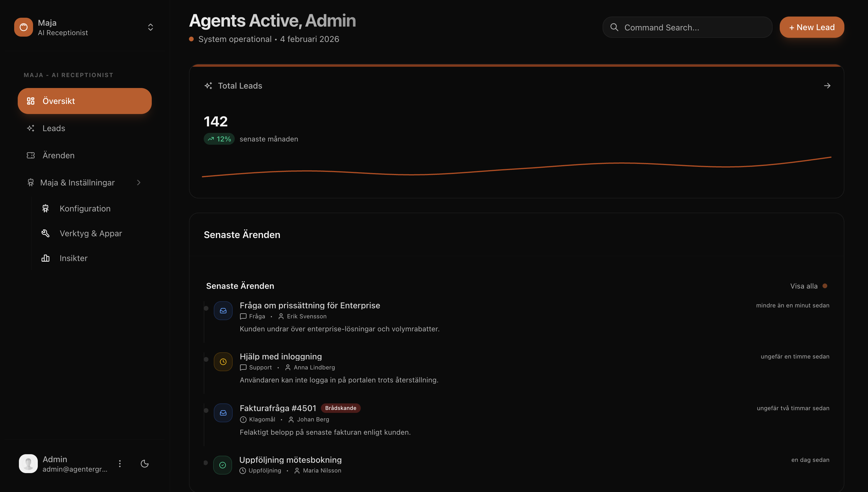Open the three-dot menu beside Admin
The image size is (868, 492).
tap(120, 464)
